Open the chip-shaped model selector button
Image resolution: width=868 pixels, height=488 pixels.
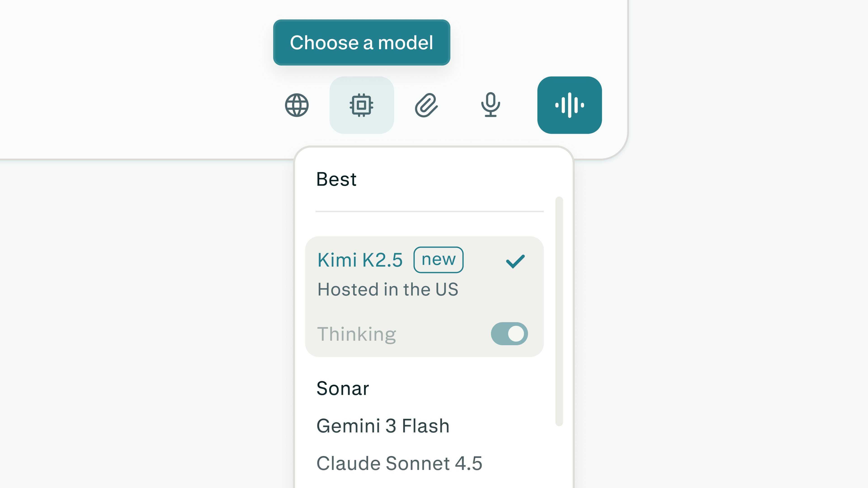[361, 105]
